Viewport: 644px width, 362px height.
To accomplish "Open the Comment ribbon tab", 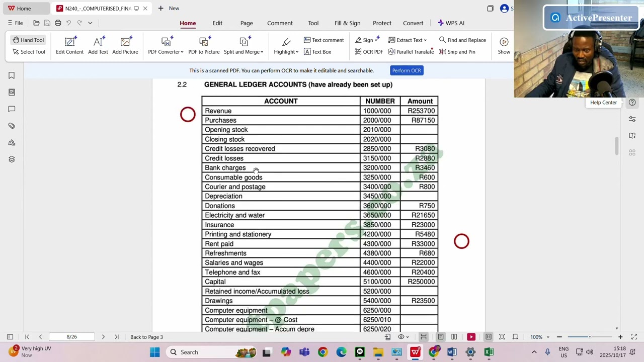I will pos(280,23).
